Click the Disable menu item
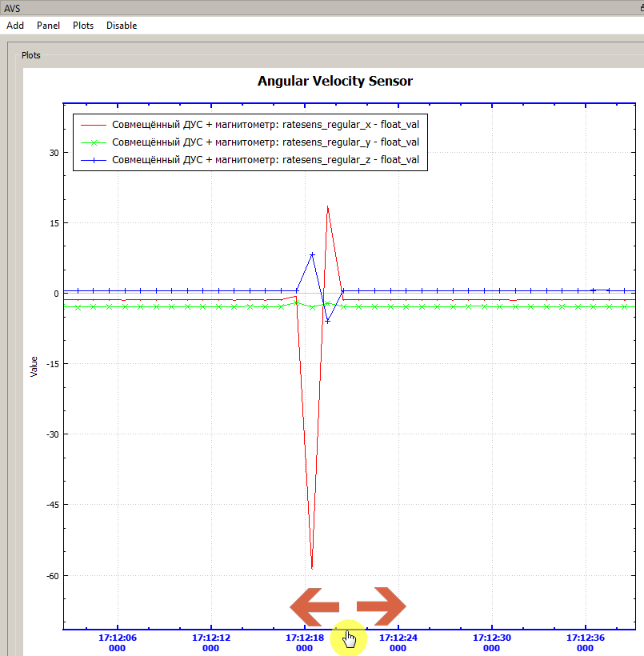644x656 pixels. point(122,26)
